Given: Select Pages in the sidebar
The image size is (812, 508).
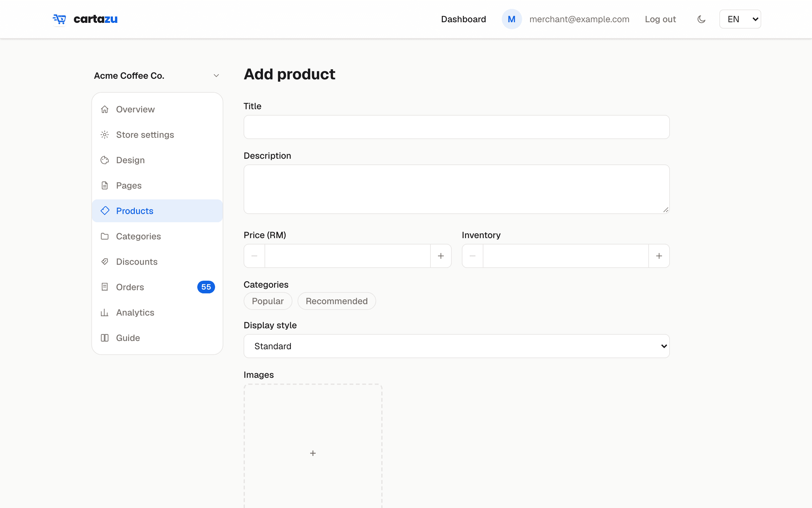Looking at the screenshot, I should click(157, 185).
